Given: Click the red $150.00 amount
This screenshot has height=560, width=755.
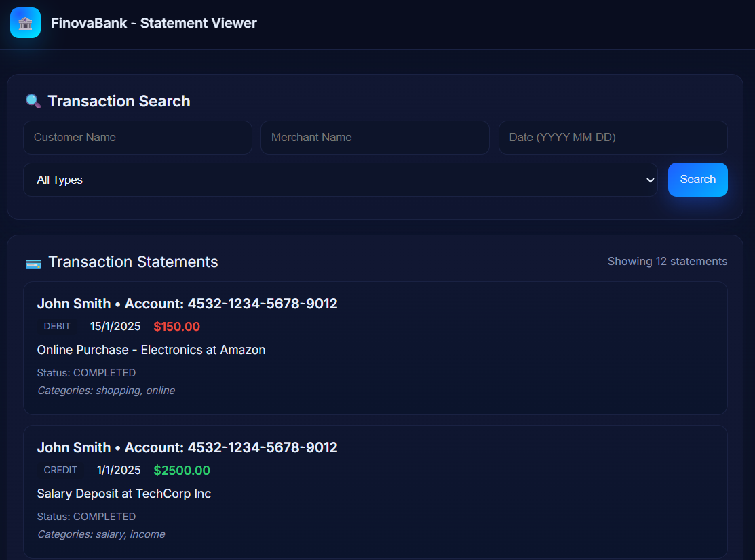Looking at the screenshot, I should pyautogui.click(x=176, y=327).
